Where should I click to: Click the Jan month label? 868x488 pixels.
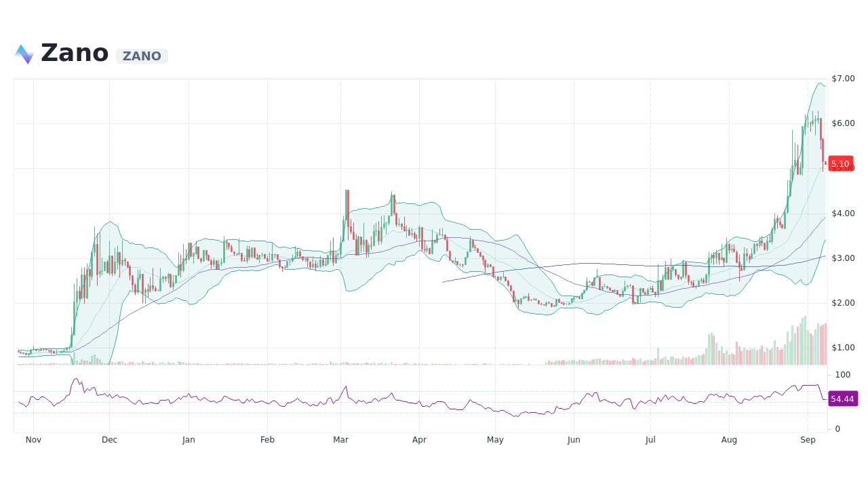click(x=189, y=440)
